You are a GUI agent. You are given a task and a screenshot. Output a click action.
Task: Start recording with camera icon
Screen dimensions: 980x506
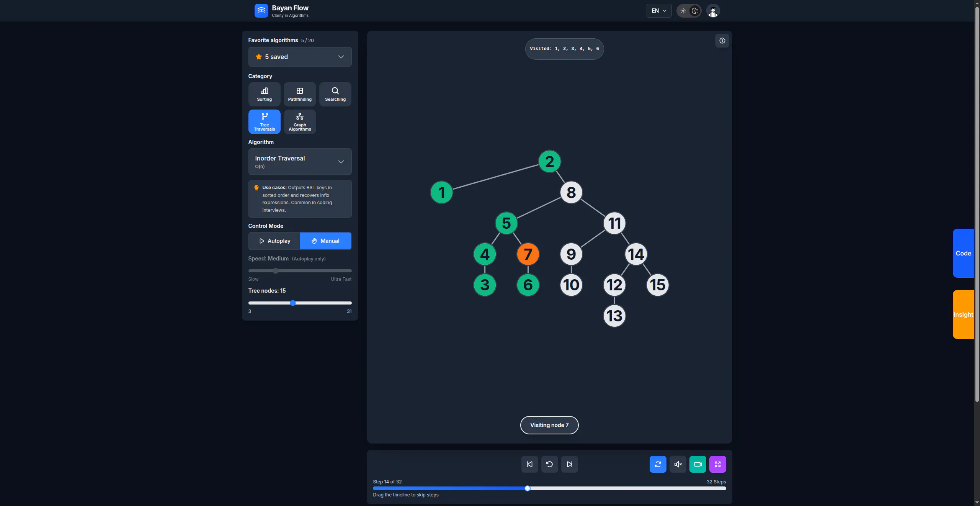tap(697, 464)
